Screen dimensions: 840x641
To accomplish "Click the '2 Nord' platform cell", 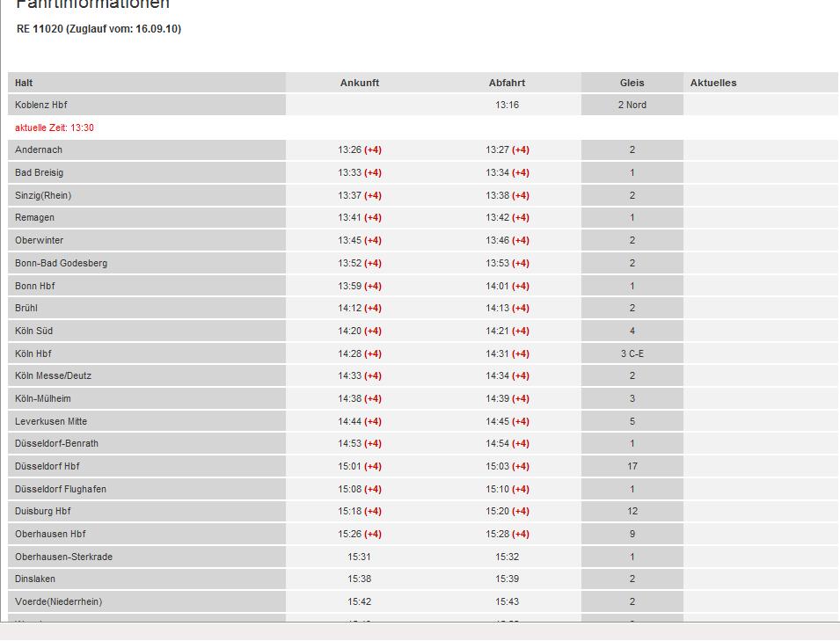I will [x=632, y=105].
